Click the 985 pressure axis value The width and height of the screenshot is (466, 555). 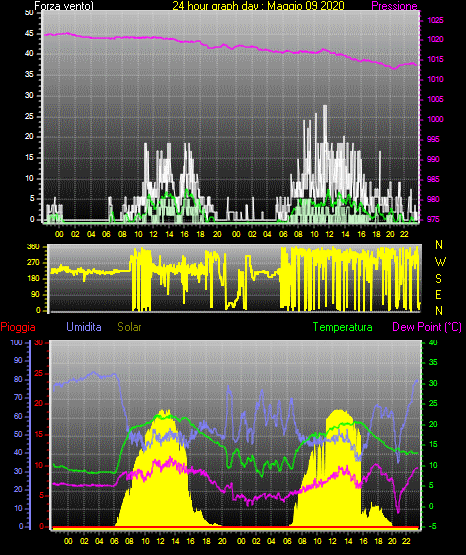coord(433,179)
